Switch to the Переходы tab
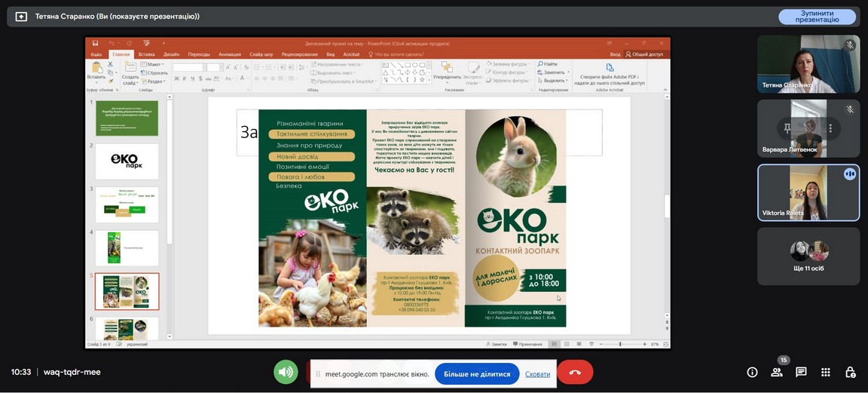868x393 pixels. coord(199,54)
